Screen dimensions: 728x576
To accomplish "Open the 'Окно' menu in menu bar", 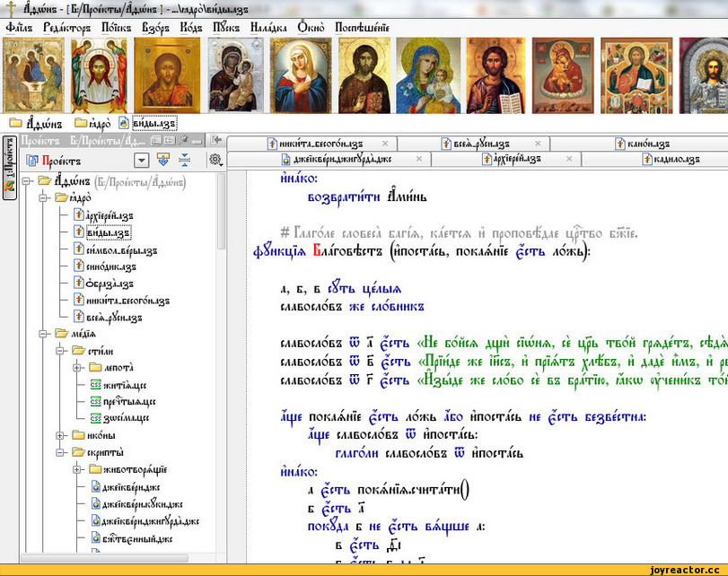I will 311,27.
